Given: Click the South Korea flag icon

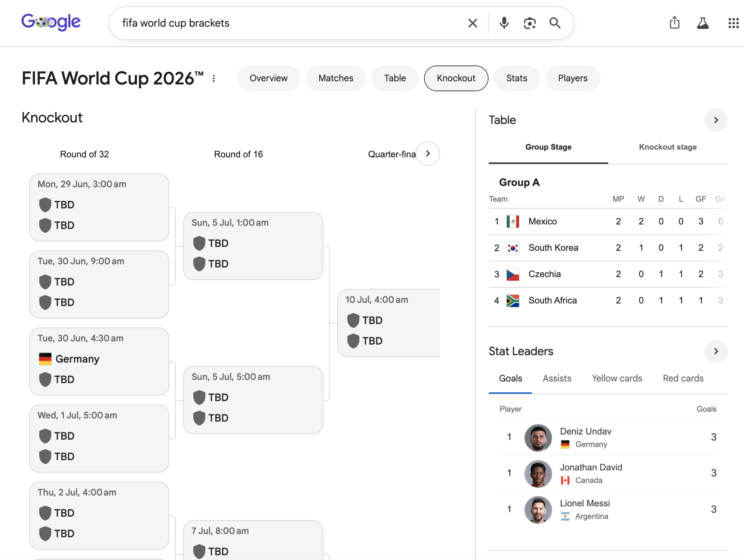Looking at the screenshot, I should click(x=513, y=248).
